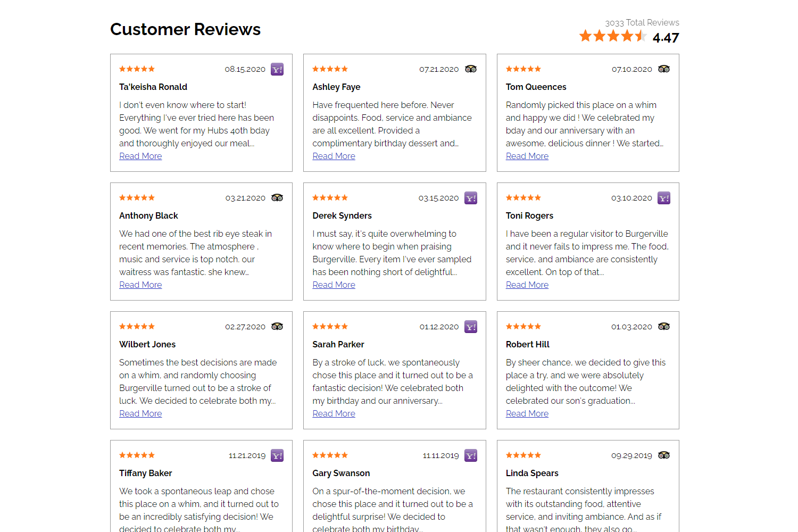
Task: Click TripAdvisor icon on Anthony Black's review
Action: tap(277, 198)
